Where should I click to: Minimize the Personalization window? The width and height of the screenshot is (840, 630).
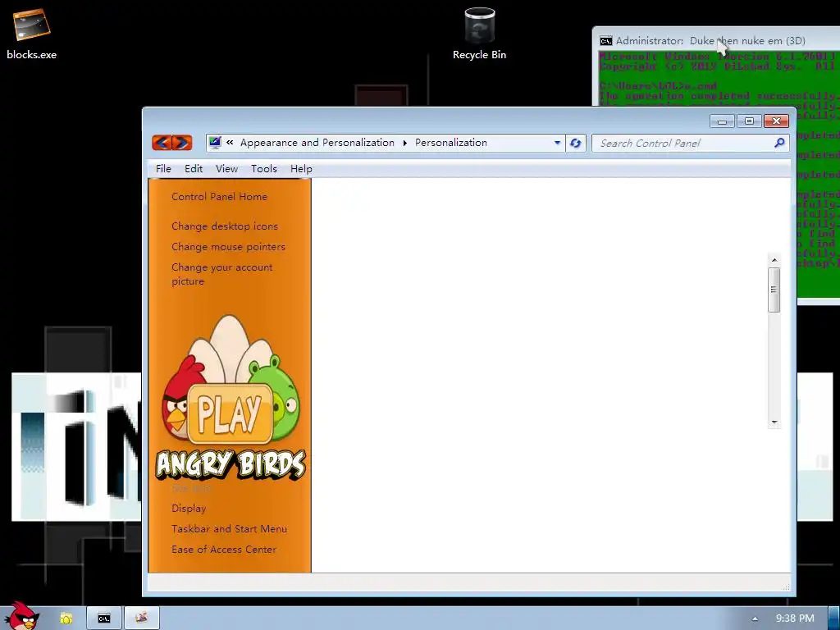click(722, 121)
